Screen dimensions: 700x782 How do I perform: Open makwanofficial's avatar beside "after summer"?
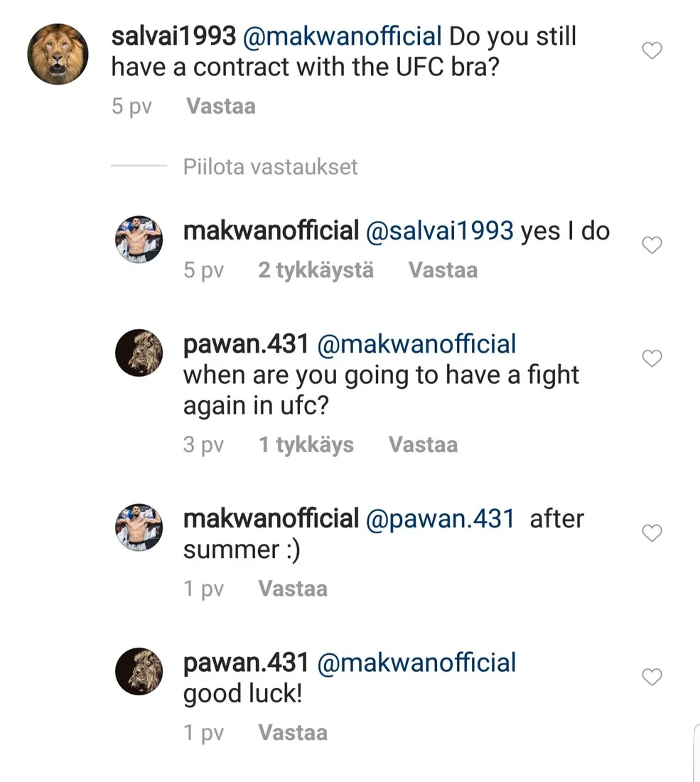139,527
